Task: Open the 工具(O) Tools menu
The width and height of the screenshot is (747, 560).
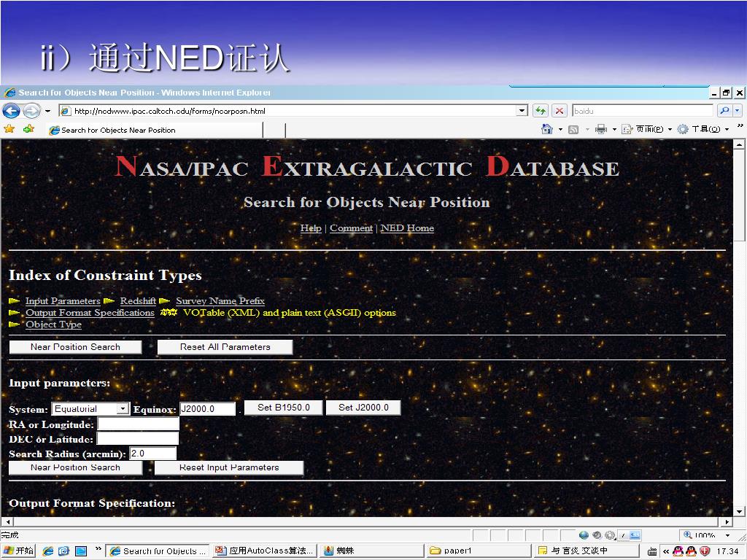Action: coord(703,129)
